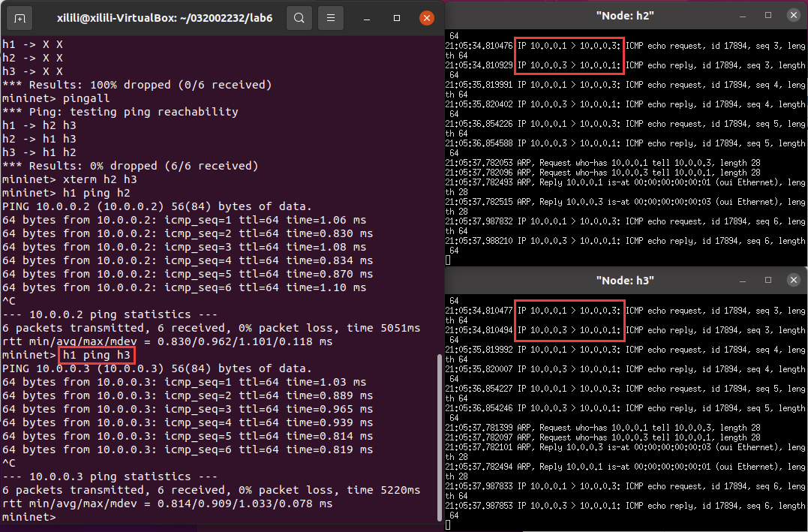The width and height of the screenshot is (808, 532).
Task: Click the 10.0.0.3 reply with time=0.965 ms
Action: [x=188, y=409]
